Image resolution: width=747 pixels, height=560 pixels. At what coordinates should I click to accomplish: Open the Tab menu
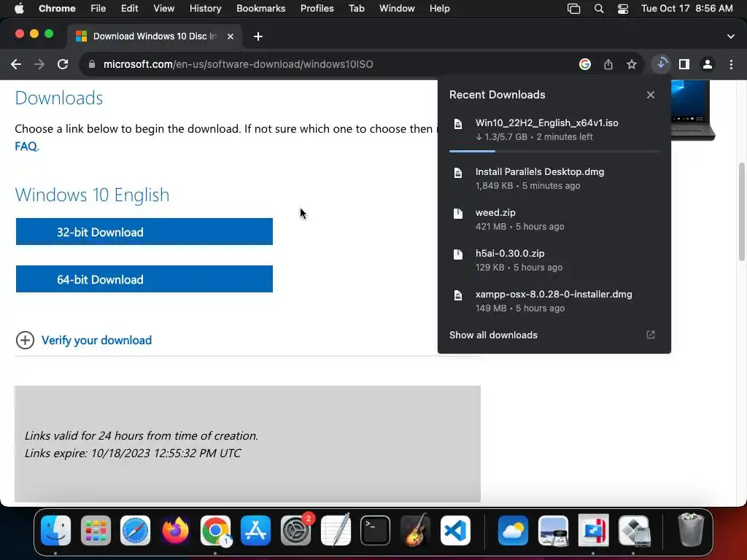pos(357,9)
